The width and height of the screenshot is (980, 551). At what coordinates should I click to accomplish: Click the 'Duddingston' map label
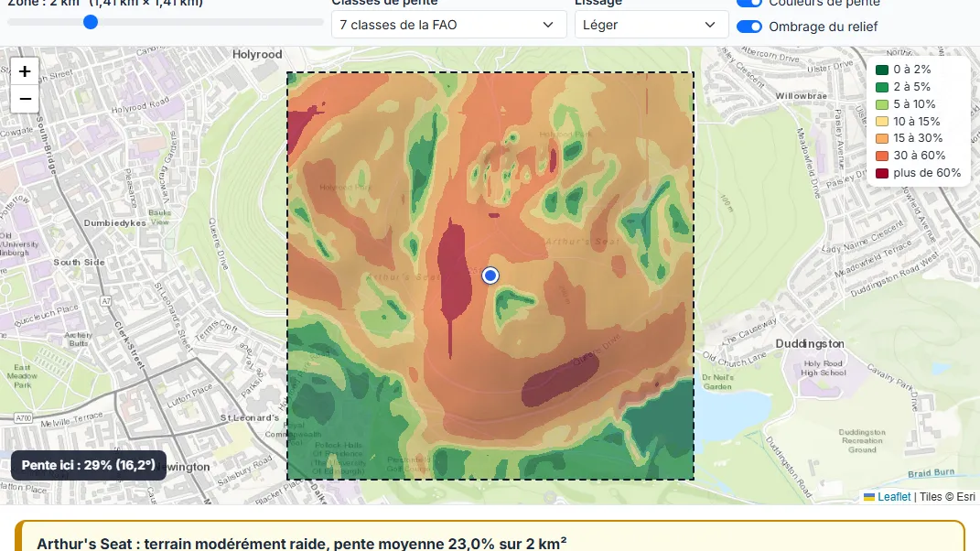[x=810, y=343]
